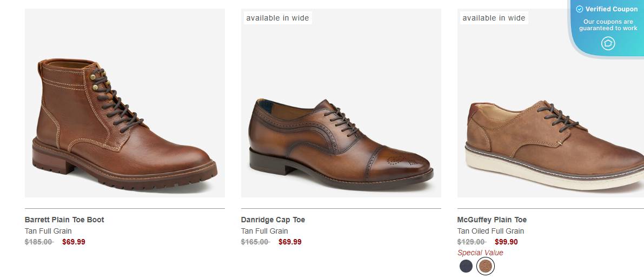Screen dimensions: 644x278
Task: Click the available in wide badge on Danridge
Action: 277,18
